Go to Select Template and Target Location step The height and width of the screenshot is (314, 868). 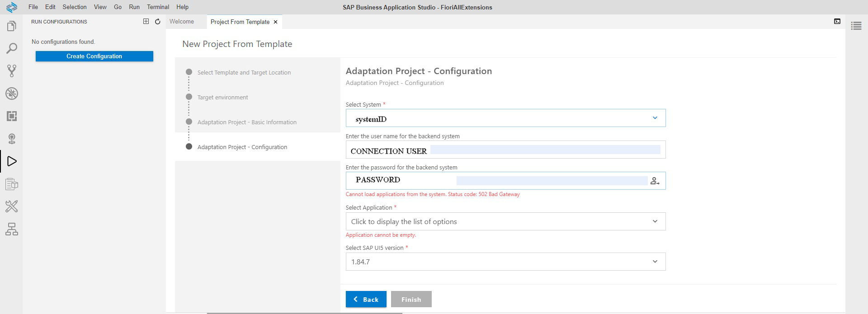[244, 72]
